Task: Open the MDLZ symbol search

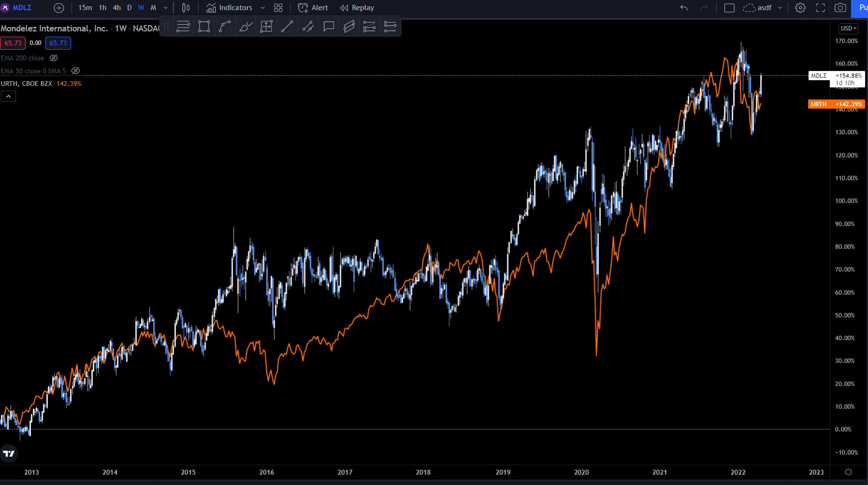Action: coord(17,8)
